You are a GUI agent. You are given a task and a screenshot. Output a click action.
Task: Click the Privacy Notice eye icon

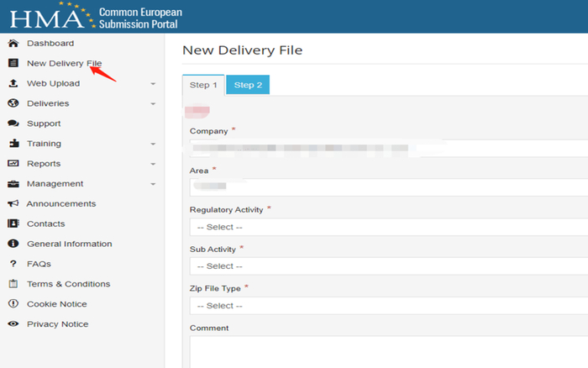pyautogui.click(x=13, y=324)
